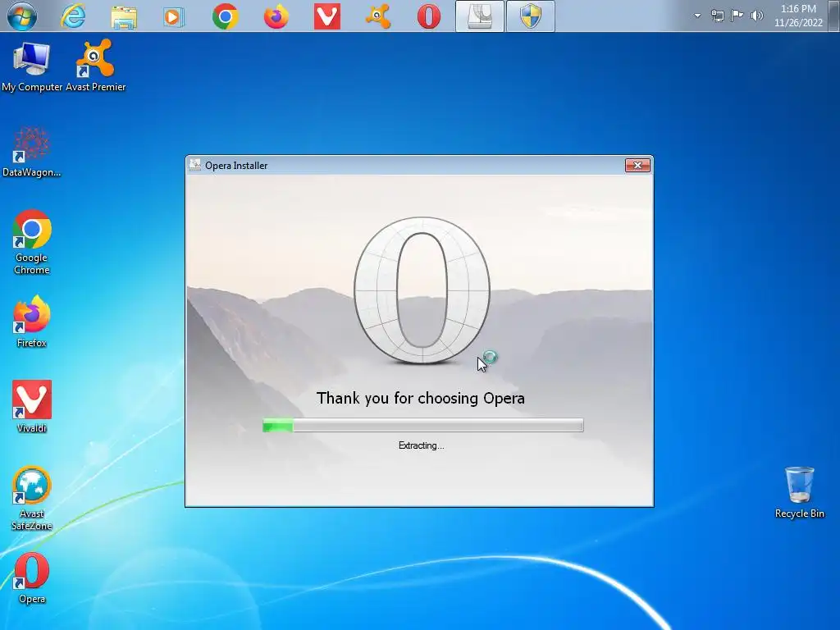Click the 'Extracting...' status text

point(421,445)
